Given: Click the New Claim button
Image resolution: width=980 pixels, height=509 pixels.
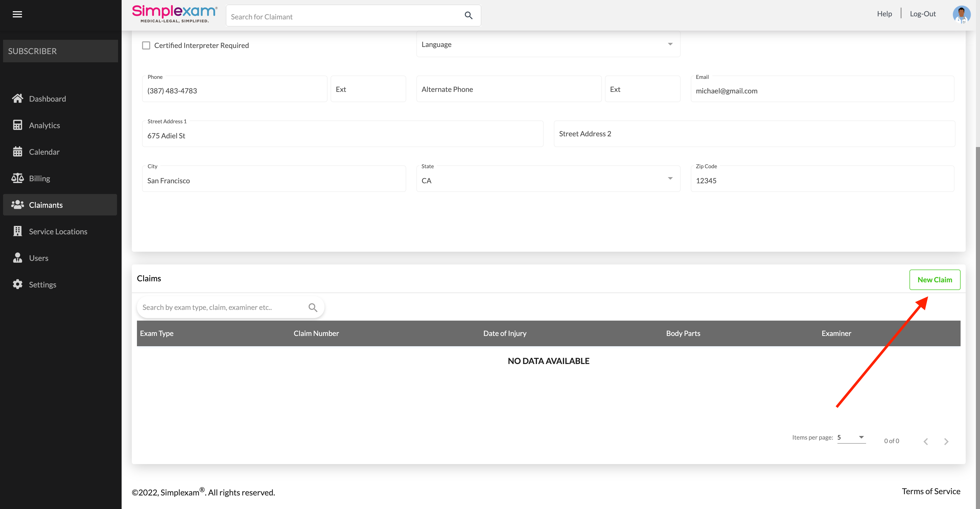Looking at the screenshot, I should click(934, 280).
